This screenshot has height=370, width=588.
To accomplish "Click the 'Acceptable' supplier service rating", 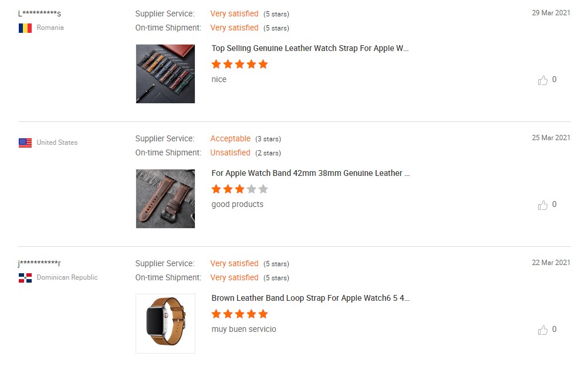I will [230, 139].
